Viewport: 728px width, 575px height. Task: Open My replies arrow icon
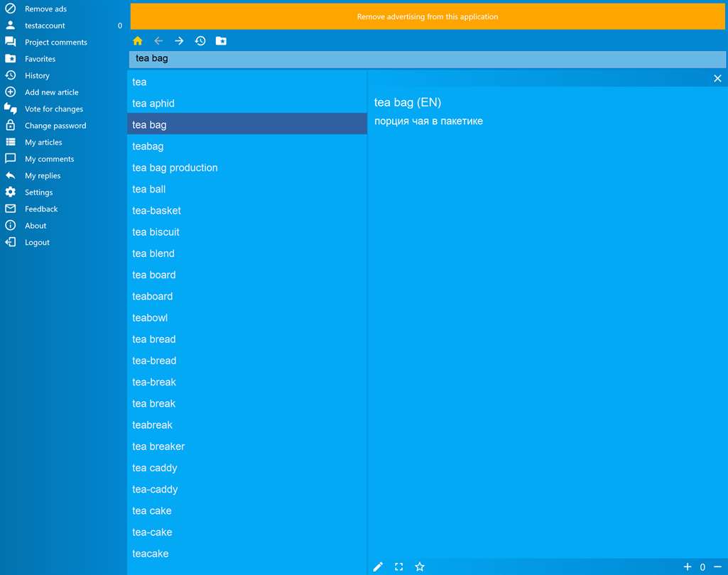10,175
